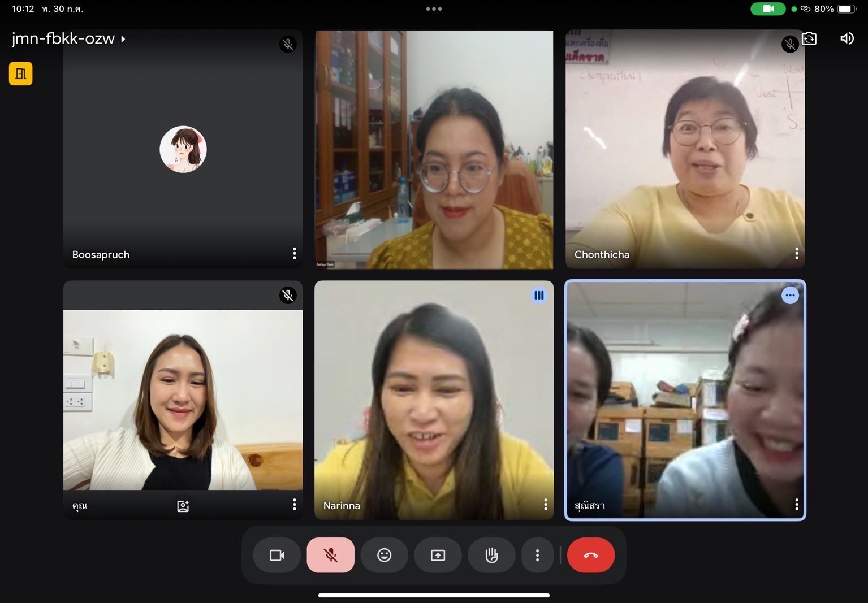Click the Narinna name label
This screenshot has width=868, height=603.
click(342, 505)
